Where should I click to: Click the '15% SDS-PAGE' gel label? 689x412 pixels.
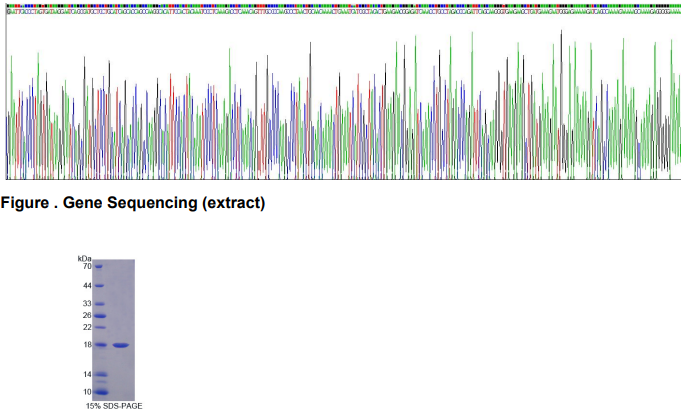(x=114, y=406)
